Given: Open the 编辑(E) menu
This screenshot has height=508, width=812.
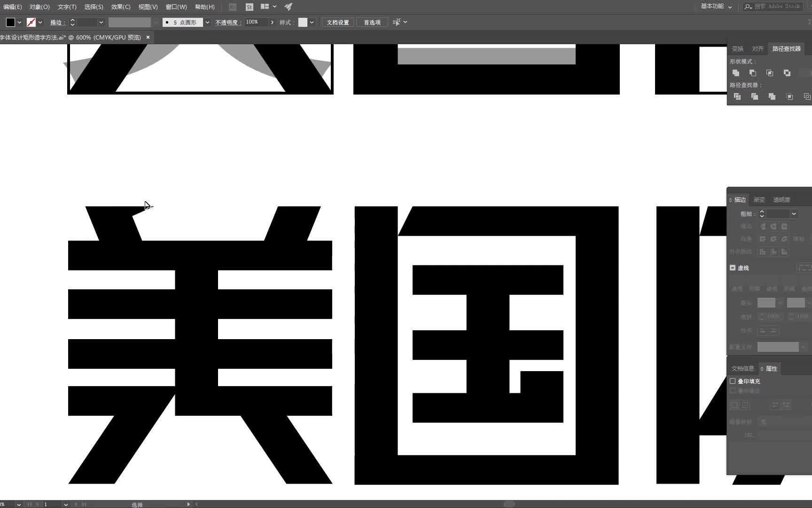Looking at the screenshot, I should [x=13, y=7].
